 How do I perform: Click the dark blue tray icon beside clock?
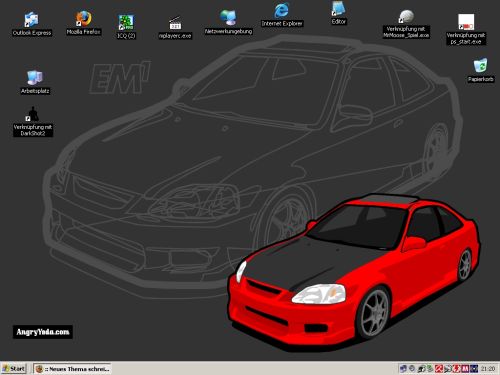(x=474, y=369)
